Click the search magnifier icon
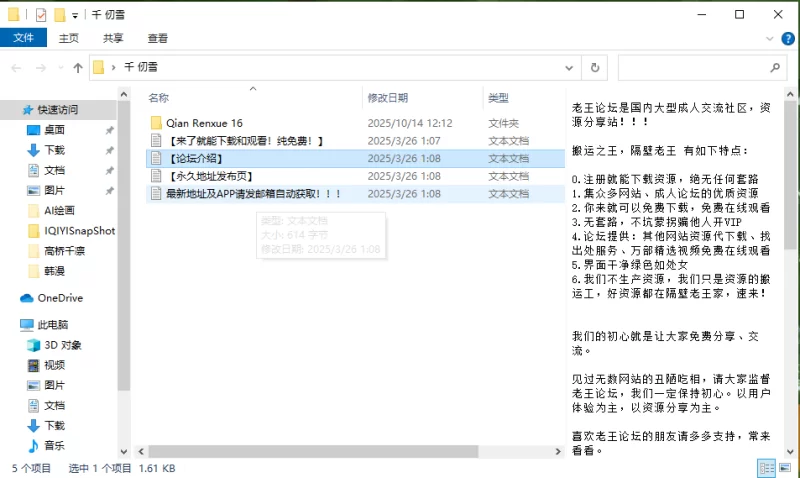 click(x=777, y=68)
